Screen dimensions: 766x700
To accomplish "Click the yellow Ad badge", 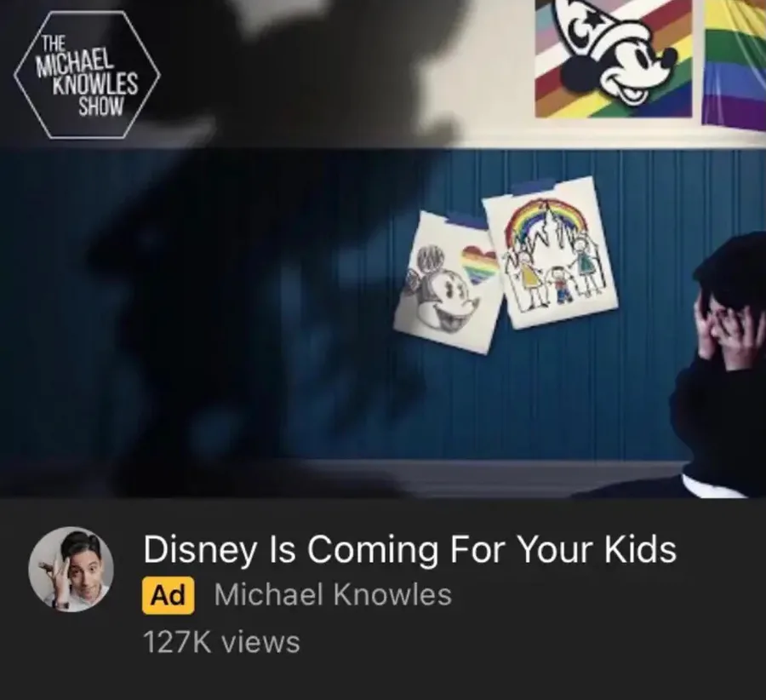I will [x=168, y=595].
